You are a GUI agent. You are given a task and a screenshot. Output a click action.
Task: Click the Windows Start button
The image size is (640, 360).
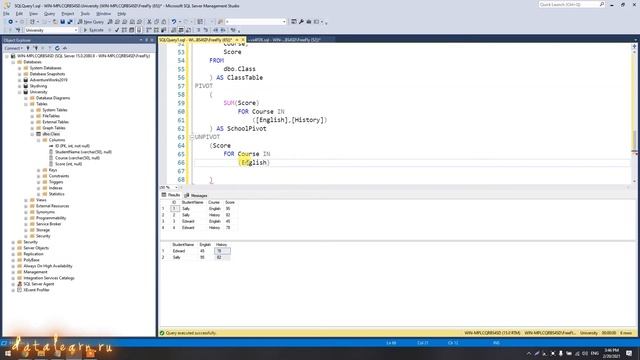coord(7,353)
